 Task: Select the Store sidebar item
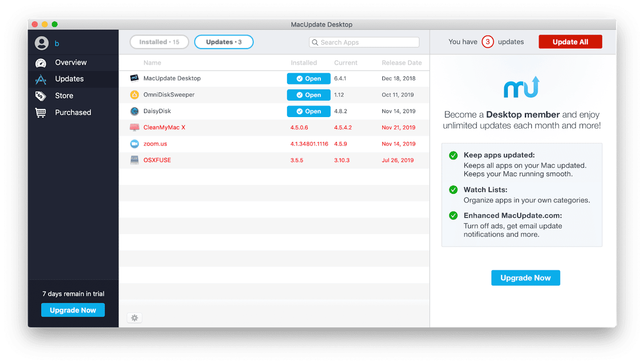(64, 96)
